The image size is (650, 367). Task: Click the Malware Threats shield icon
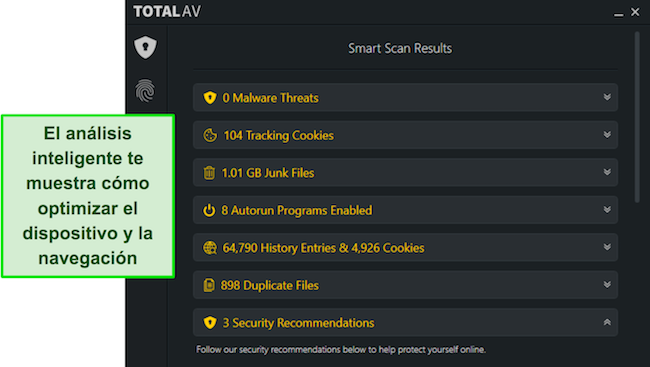pos(210,98)
